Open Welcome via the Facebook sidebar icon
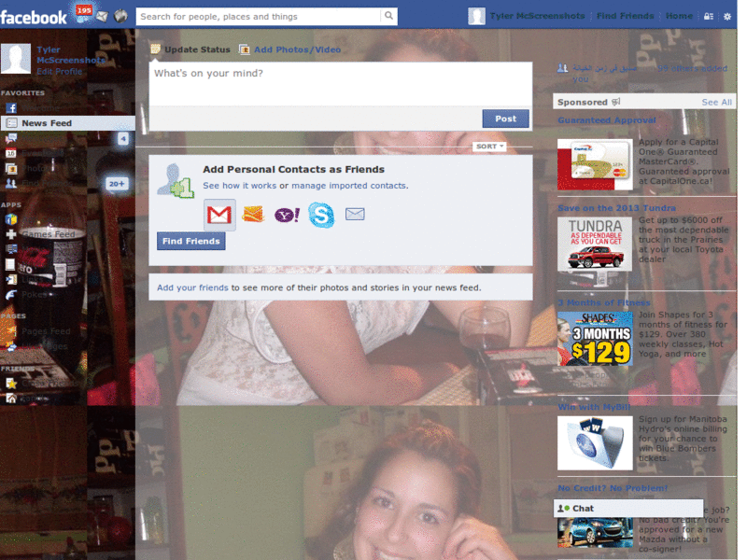 pos(11,108)
